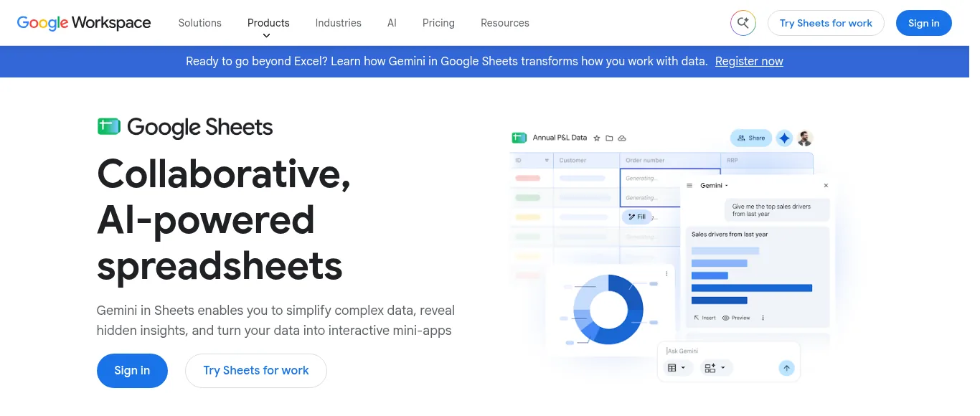Click the AI search sparkle icon

(743, 23)
